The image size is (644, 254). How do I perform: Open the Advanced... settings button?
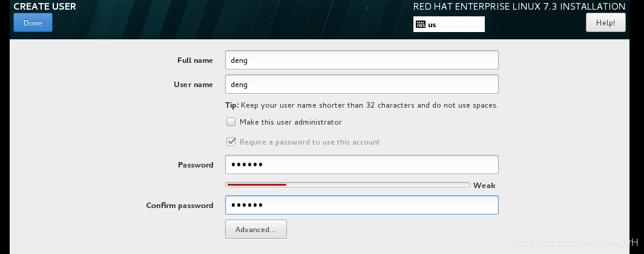coord(256,229)
